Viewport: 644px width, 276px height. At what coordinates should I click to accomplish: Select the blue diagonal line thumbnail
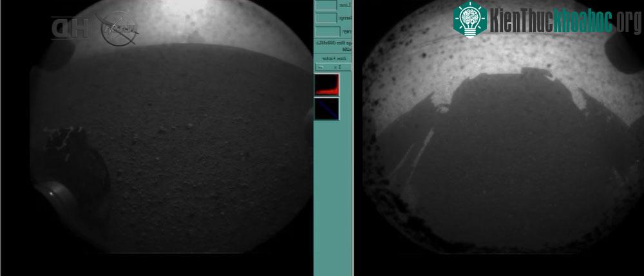(x=327, y=109)
